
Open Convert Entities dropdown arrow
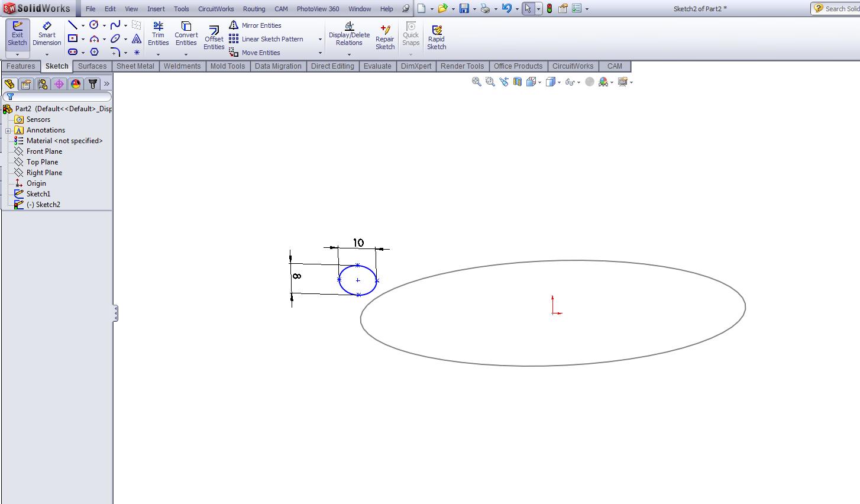coord(186,54)
